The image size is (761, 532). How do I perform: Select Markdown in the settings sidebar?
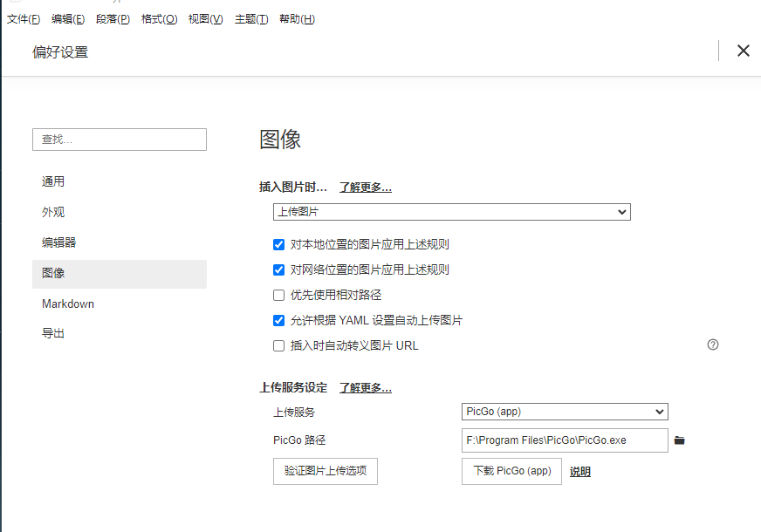coord(68,304)
